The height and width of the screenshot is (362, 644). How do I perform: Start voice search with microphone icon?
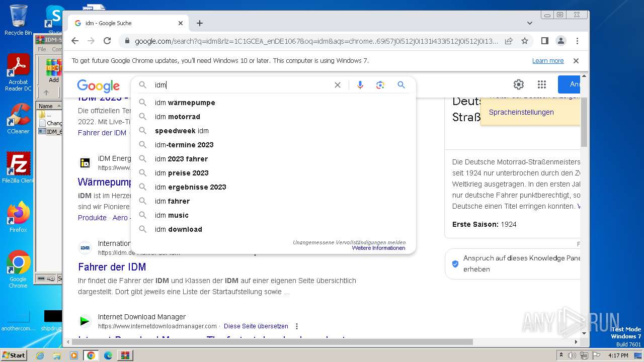pyautogui.click(x=360, y=85)
